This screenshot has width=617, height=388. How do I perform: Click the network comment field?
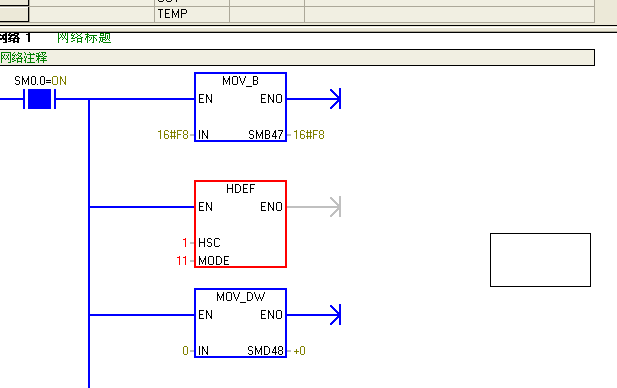coord(297,57)
